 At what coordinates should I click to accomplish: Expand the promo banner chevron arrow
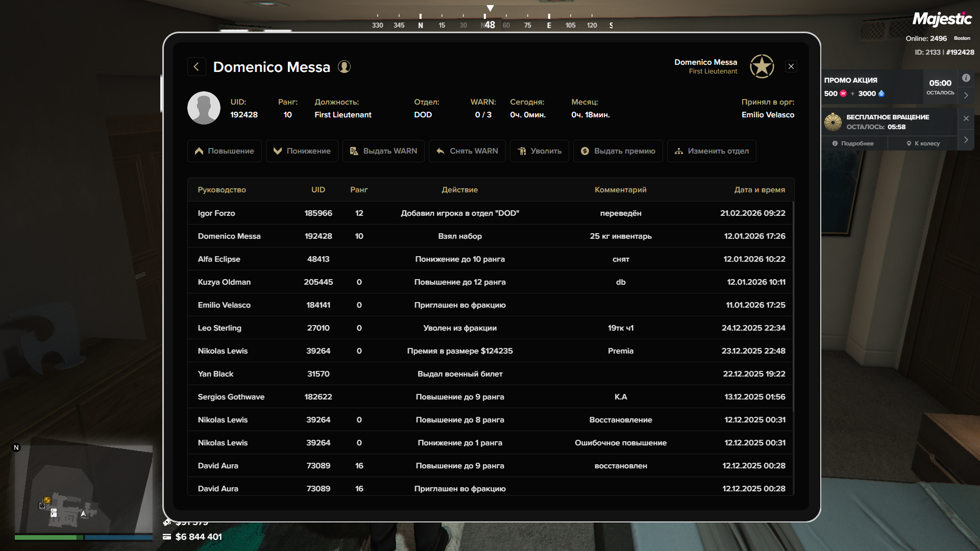966,95
